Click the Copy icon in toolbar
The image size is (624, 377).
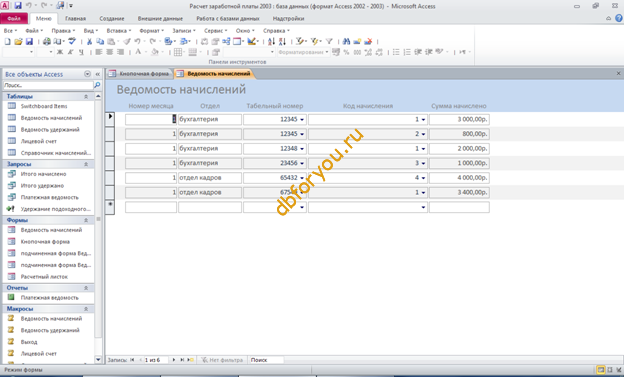[100, 41]
